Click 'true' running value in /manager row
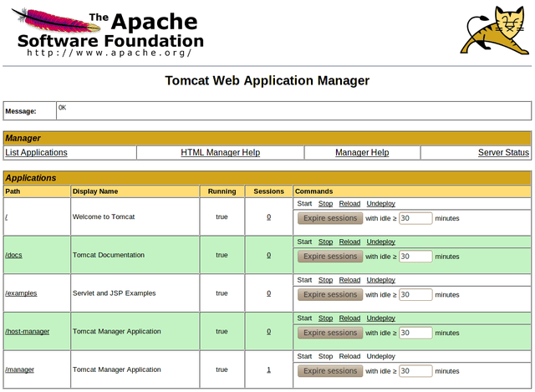Screen dimensions: 535x392 222,369
